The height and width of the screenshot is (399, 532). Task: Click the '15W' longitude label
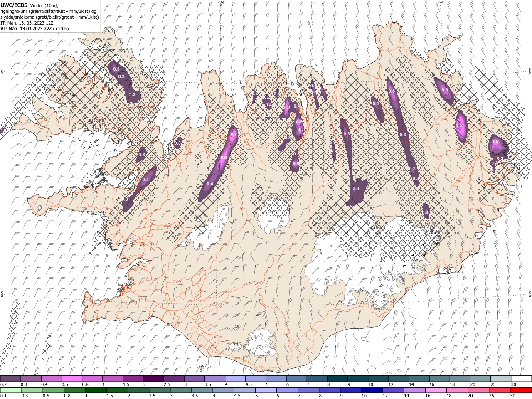[440, 2]
